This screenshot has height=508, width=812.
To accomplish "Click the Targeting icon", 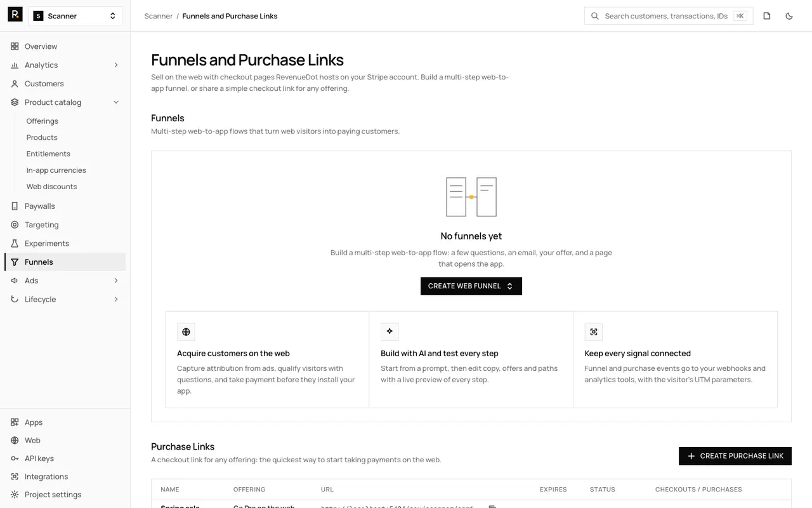I will pyautogui.click(x=15, y=225).
